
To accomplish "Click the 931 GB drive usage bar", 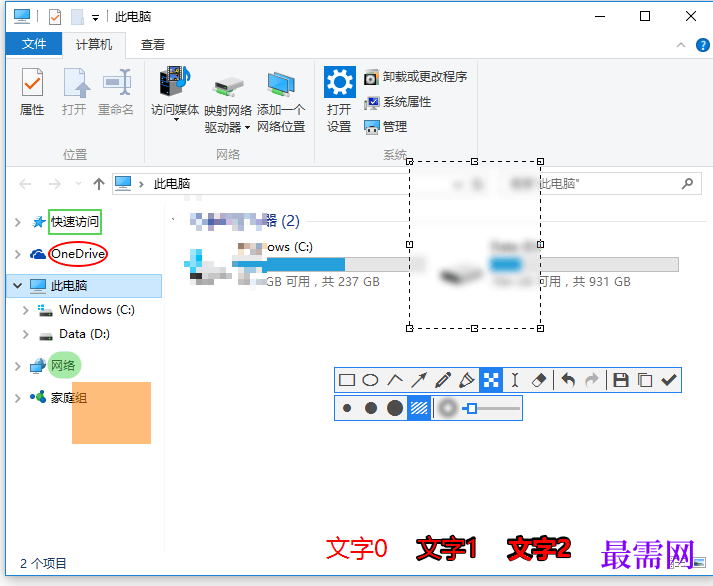I will click(609, 264).
